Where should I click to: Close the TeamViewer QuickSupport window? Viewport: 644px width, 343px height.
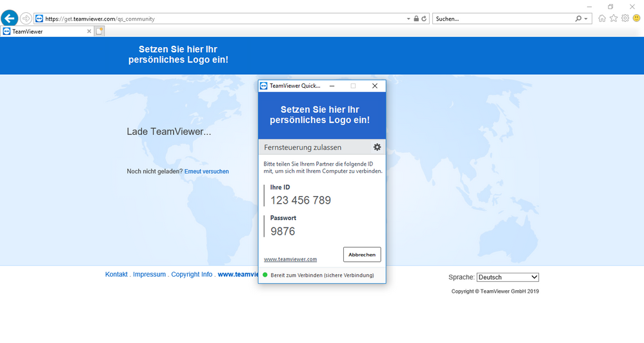(x=374, y=86)
